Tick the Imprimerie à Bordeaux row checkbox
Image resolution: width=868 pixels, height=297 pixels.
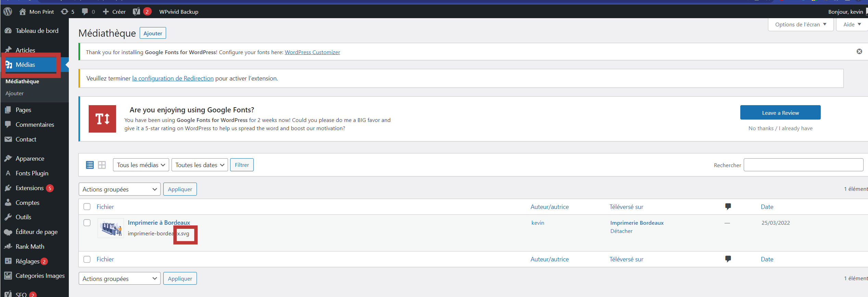[87, 223]
